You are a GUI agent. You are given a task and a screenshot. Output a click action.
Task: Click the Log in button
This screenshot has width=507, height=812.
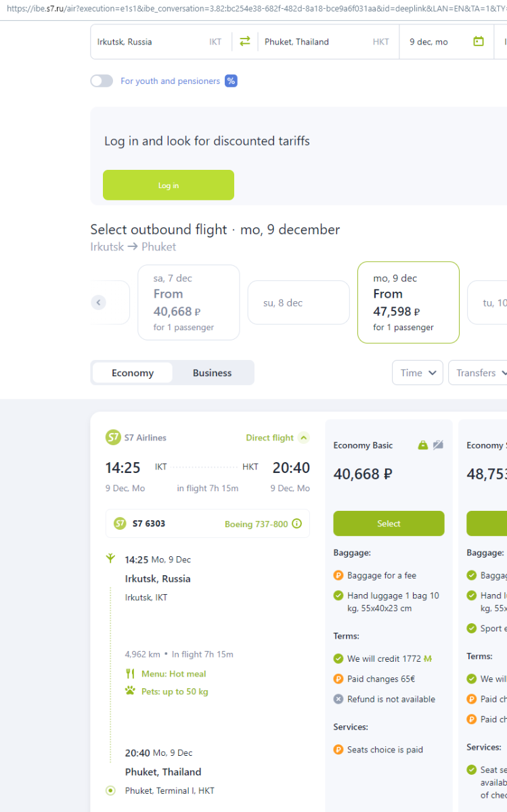coord(169,185)
